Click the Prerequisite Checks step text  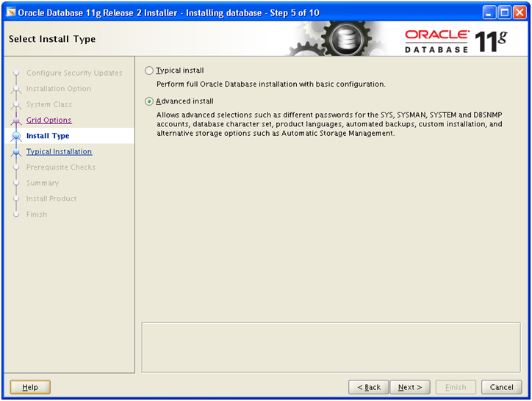point(61,167)
